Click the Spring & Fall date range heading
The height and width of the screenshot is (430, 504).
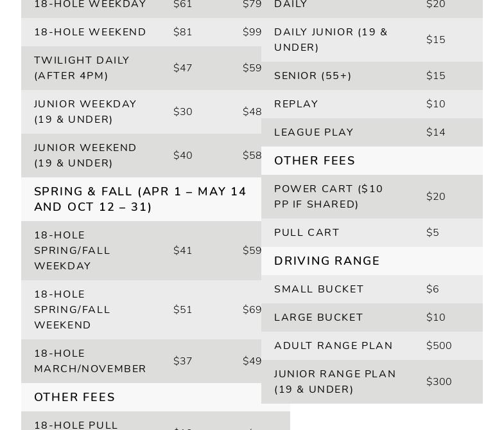point(140,199)
